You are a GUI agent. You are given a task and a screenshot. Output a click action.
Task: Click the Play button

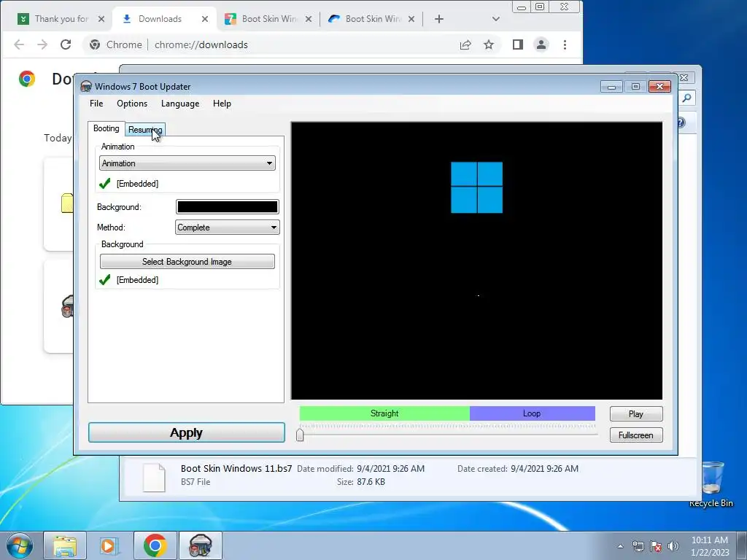click(636, 414)
